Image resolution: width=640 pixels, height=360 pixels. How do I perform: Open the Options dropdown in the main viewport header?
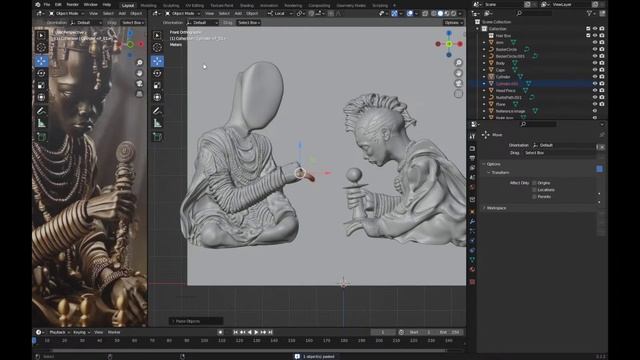(x=453, y=22)
